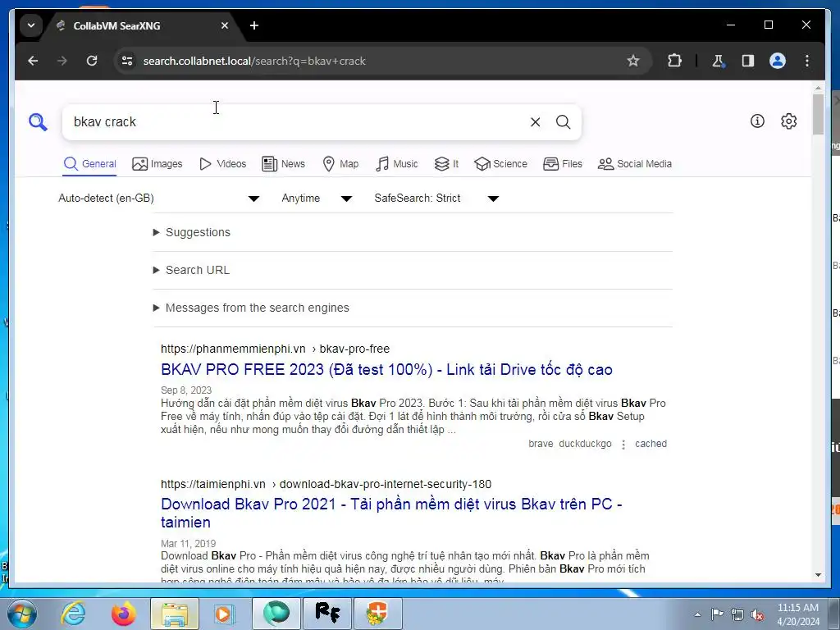Screen dimensions: 840x630
Task: Select the General category tab
Action: click(89, 164)
